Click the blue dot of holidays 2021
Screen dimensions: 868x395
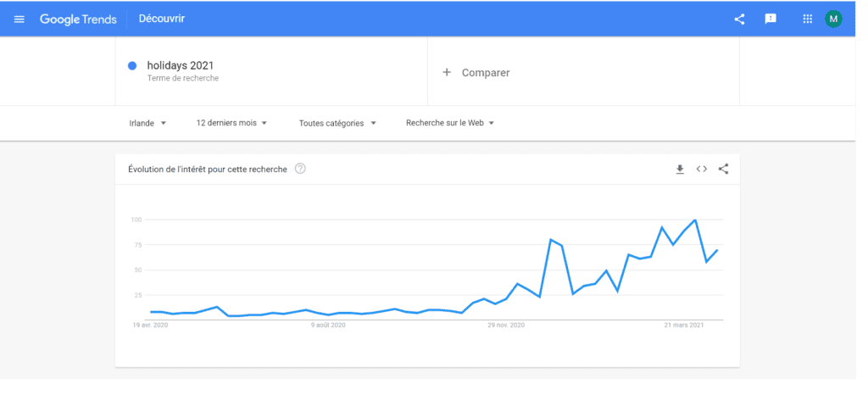point(132,66)
